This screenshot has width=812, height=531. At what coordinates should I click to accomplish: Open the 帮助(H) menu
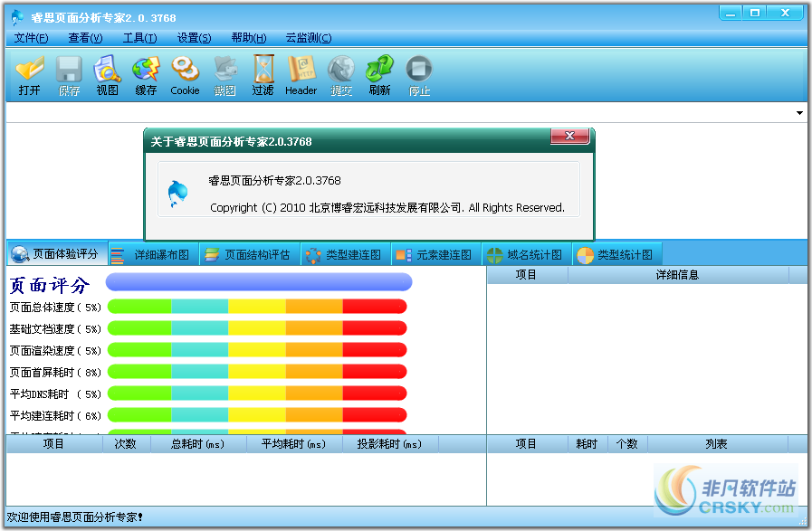click(249, 38)
